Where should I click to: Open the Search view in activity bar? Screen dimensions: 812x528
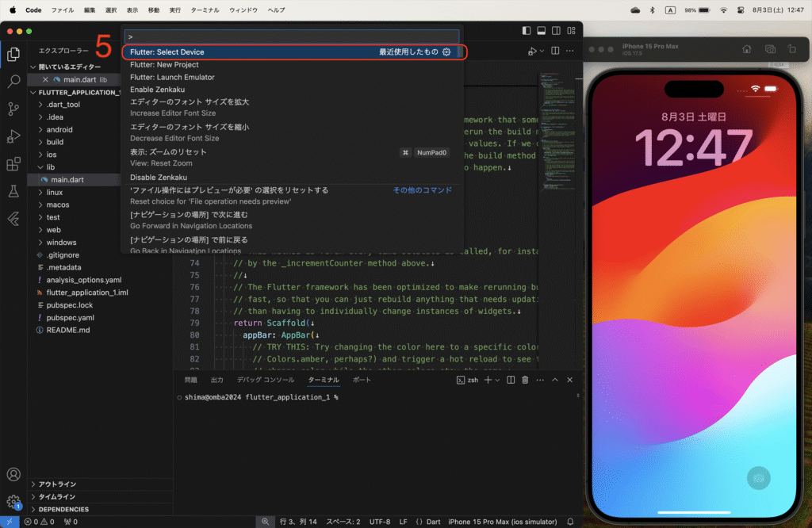tap(13, 82)
